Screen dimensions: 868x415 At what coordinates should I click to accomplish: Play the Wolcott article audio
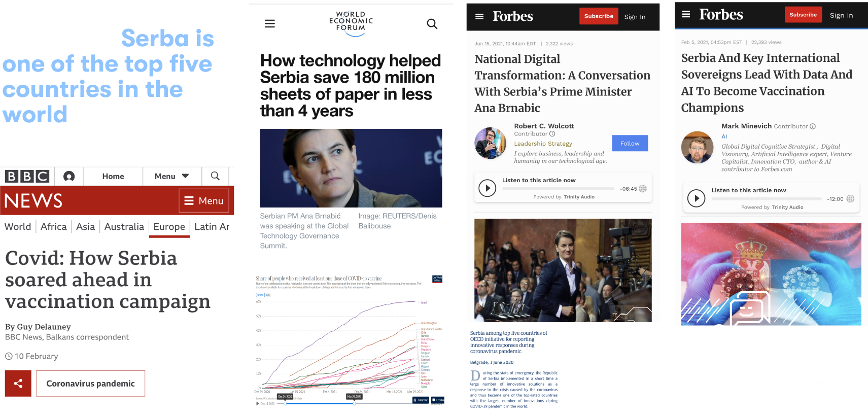point(488,188)
